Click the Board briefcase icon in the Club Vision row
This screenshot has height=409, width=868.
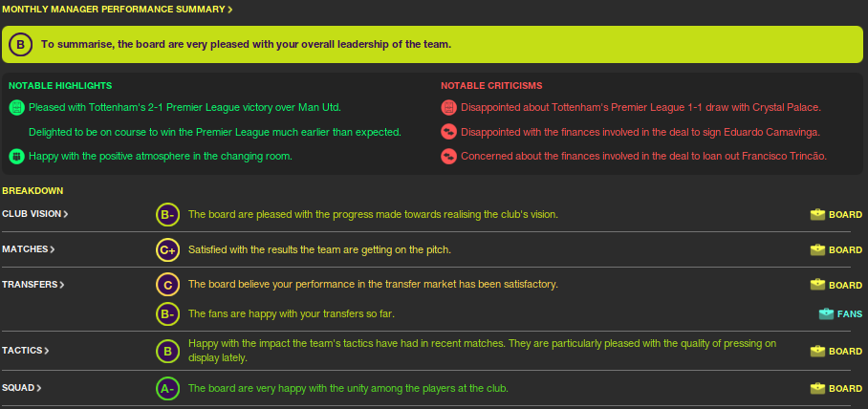(x=817, y=215)
